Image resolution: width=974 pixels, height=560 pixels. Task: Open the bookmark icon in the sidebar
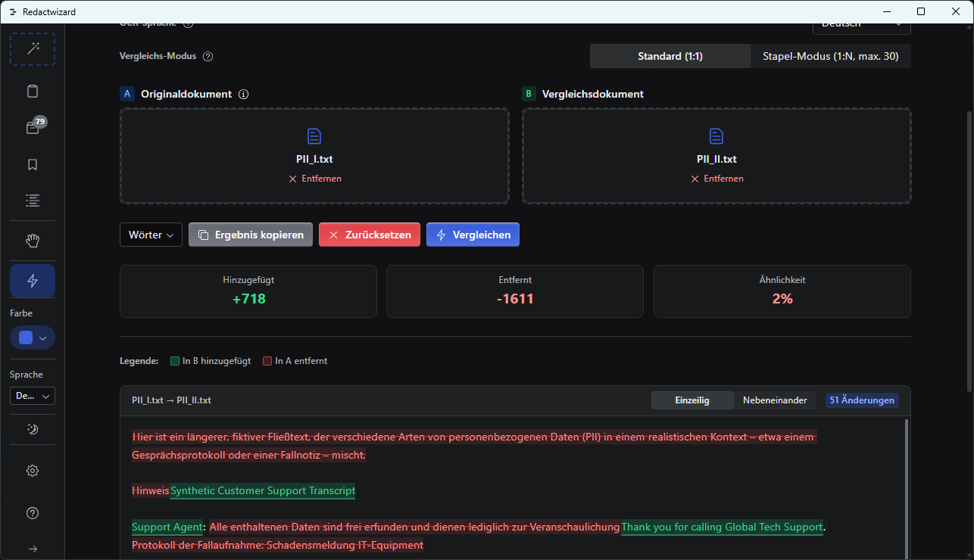(33, 164)
